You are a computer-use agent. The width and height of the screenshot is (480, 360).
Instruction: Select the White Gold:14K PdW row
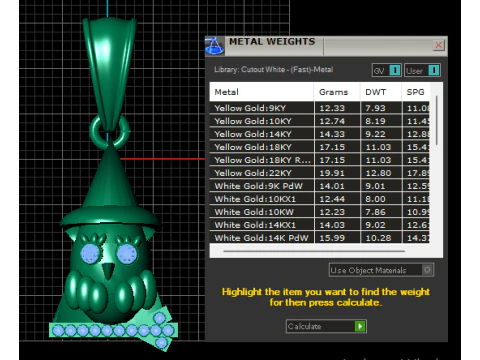coord(319,237)
